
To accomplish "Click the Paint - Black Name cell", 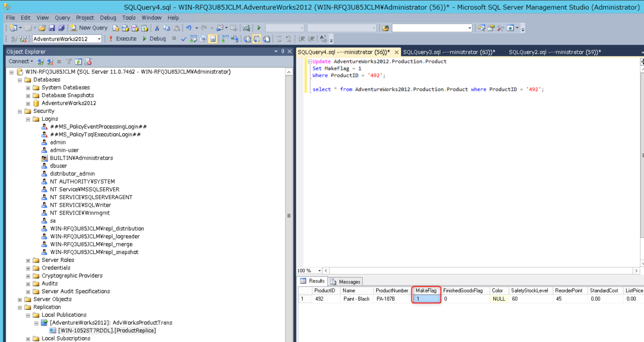I will pos(356,299).
